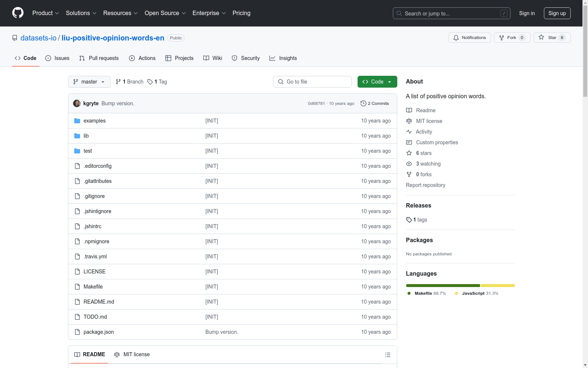Open the master branch selector
Screen dimensions: 588x368
tap(89, 82)
